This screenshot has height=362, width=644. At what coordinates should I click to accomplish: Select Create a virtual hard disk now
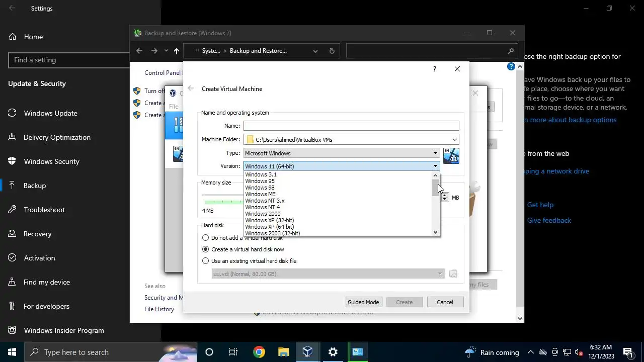tap(243, 249)
